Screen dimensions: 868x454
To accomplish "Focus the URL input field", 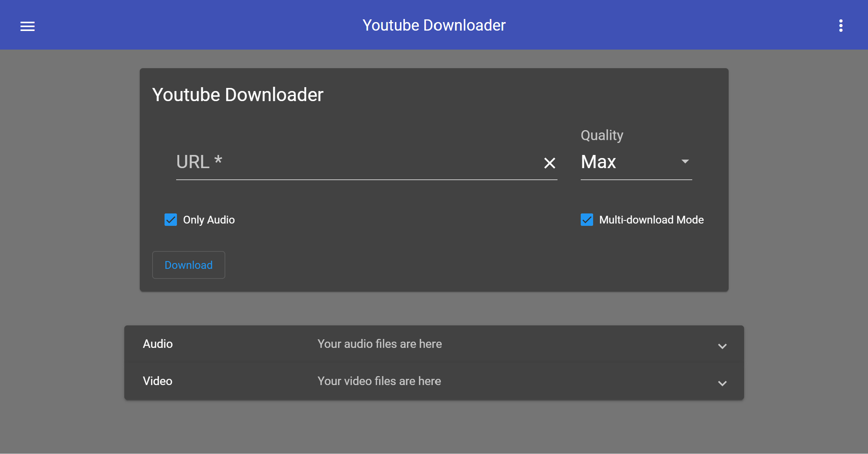I will [x=348, y=163].
